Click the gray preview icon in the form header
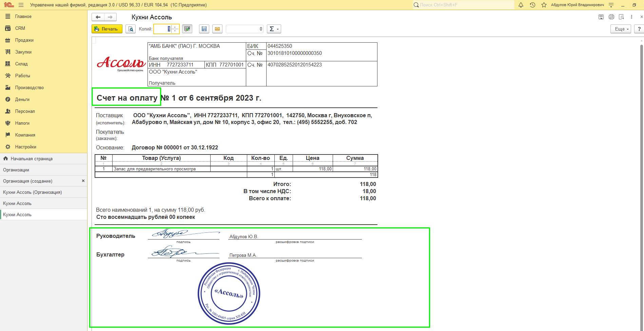 pos(621,17)
